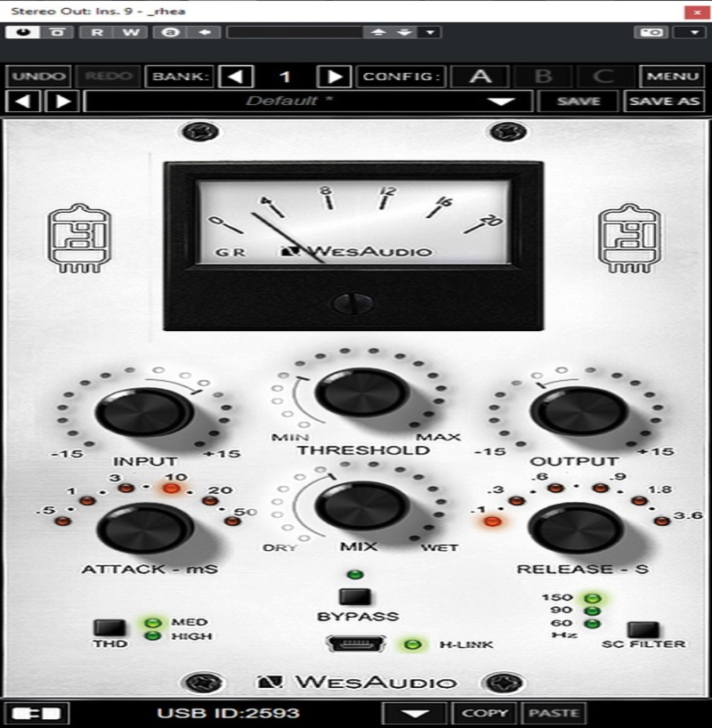Viewport: 712px width, 728px height.
Task: Select the 20 ms attack LED
Action: click(x=210, y=501)
